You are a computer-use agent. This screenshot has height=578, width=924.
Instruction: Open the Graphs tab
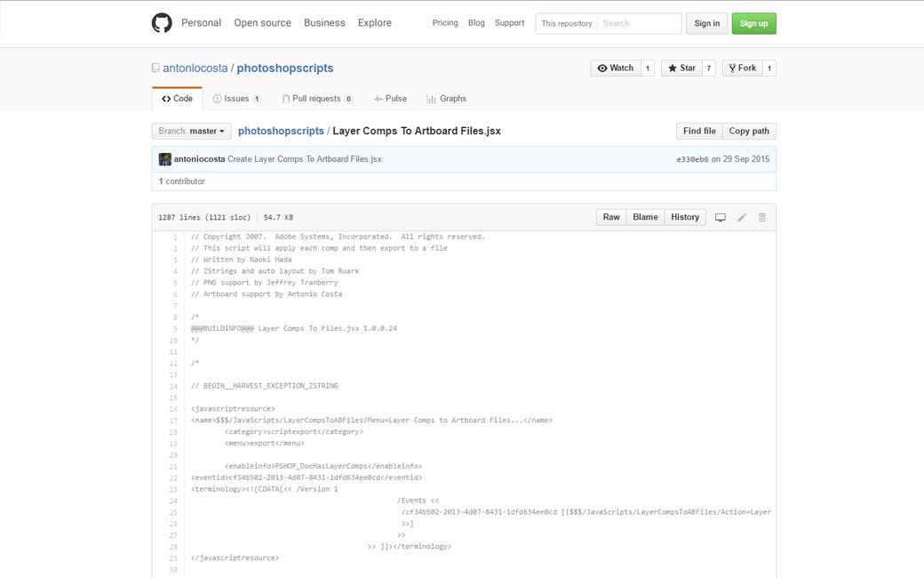[x=446, y=99]
